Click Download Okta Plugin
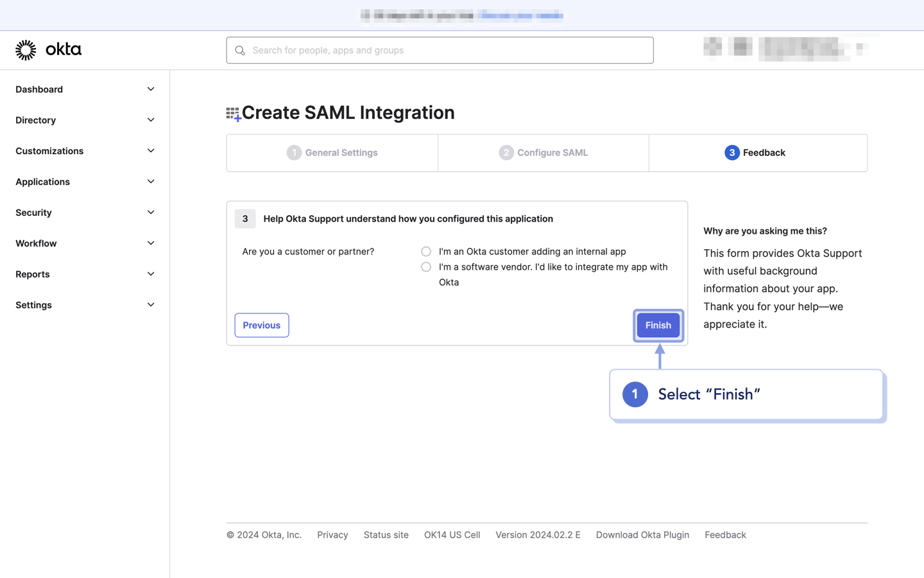Viewport: 924px width, 578px height. 642,534
